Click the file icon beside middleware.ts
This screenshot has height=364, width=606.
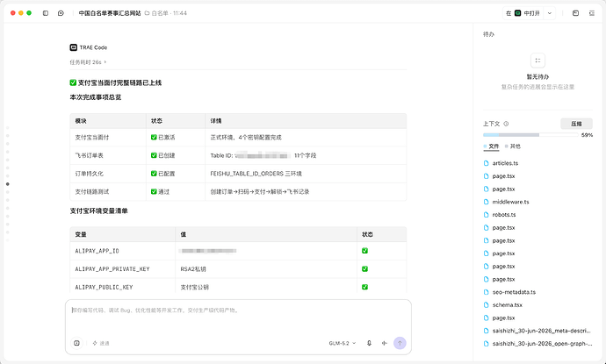(487, 202)
